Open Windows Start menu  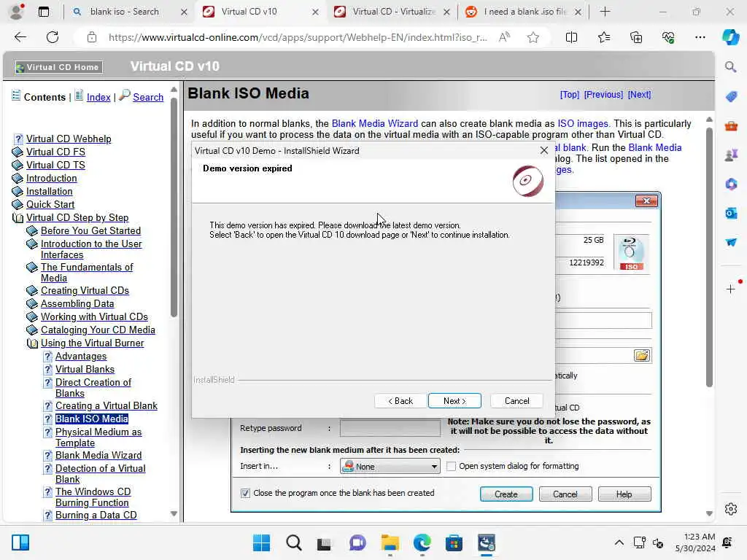(261, 542)
